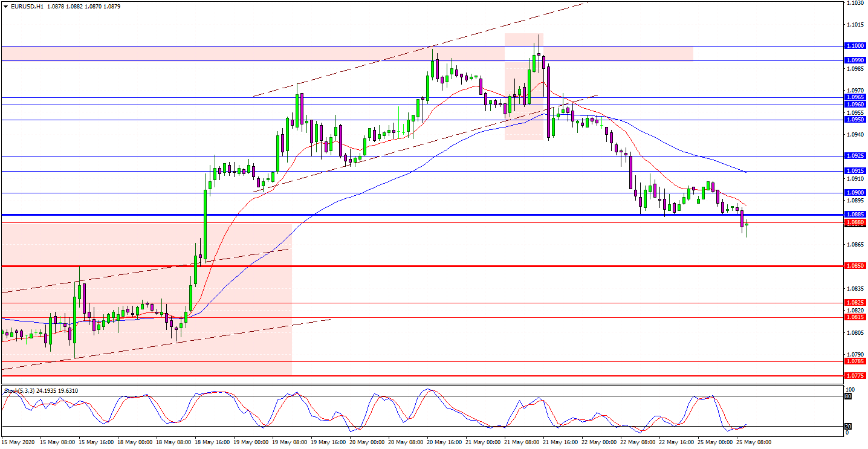Click the 1.0965 price label on axis
The height and width of the screenshot is (449, 868).
coord(855,97)
